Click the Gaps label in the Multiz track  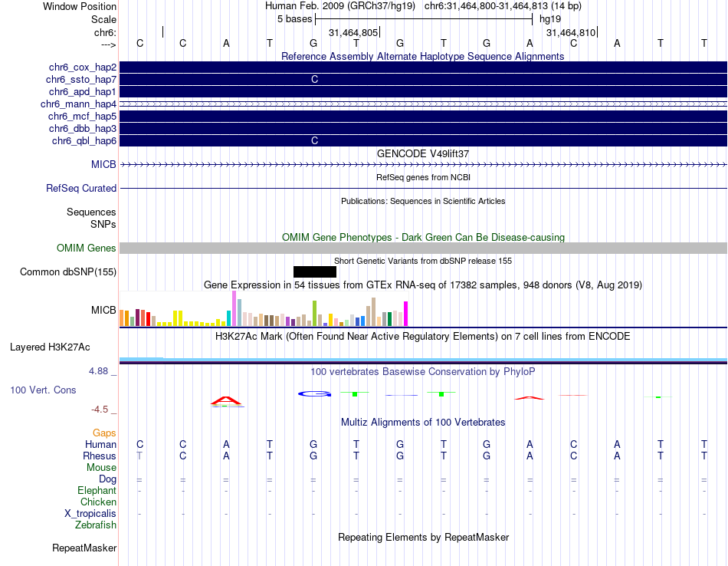pyautogui.click(x=104, y=433)
